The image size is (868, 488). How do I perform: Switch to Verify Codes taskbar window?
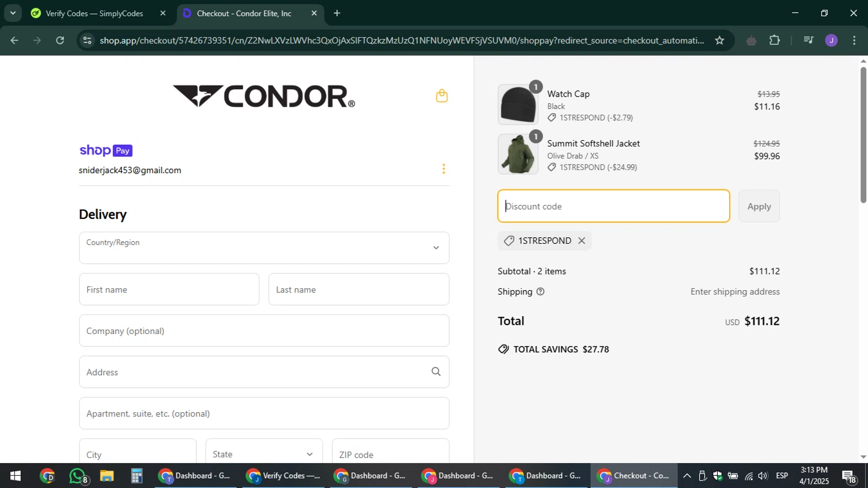tap(283, 476)
